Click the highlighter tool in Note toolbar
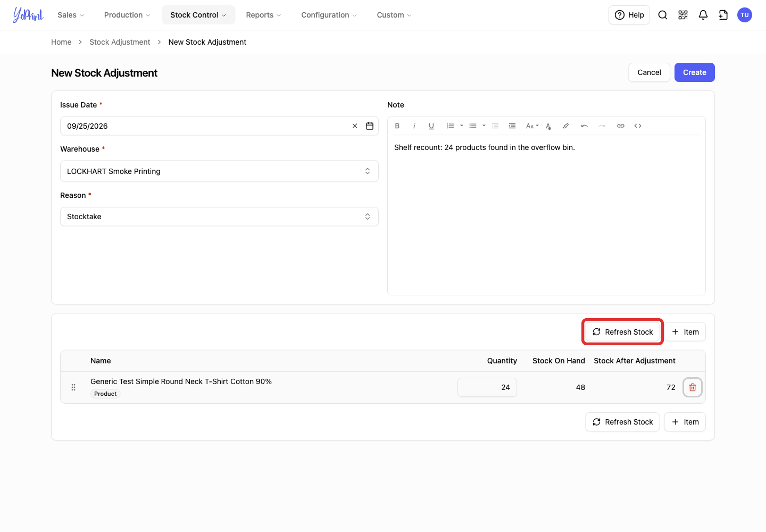This screenshot has width=766, height=532. [x=565, y=126]
